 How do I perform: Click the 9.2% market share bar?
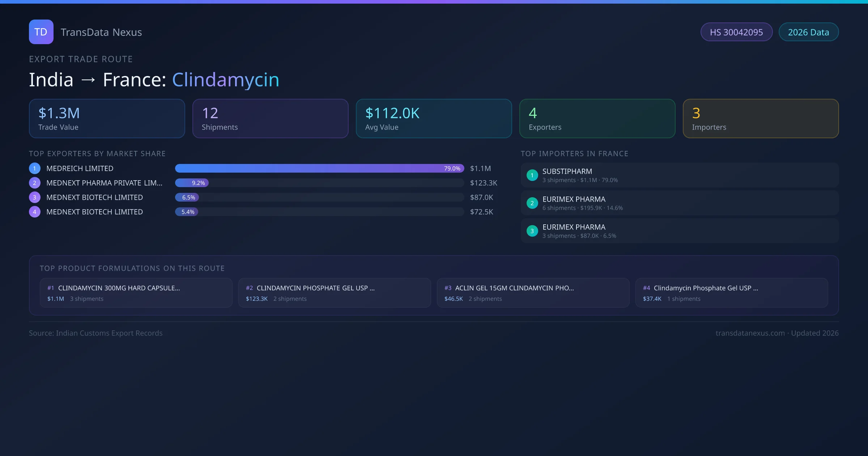192,183
